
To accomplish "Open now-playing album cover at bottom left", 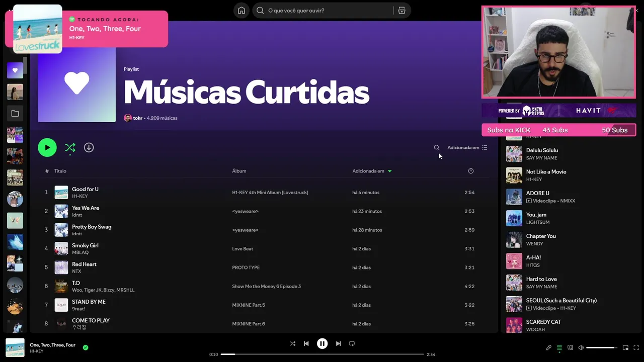I will coord(15,348).
